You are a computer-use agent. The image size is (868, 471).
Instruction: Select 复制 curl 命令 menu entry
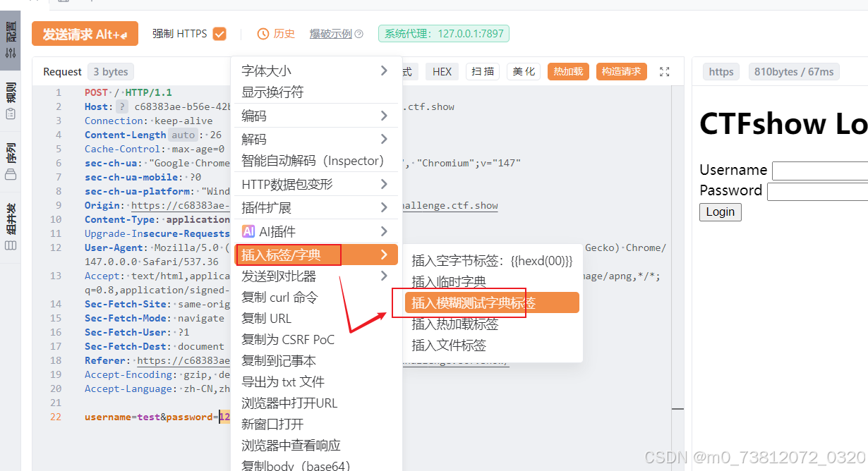[x=316, y=298]
